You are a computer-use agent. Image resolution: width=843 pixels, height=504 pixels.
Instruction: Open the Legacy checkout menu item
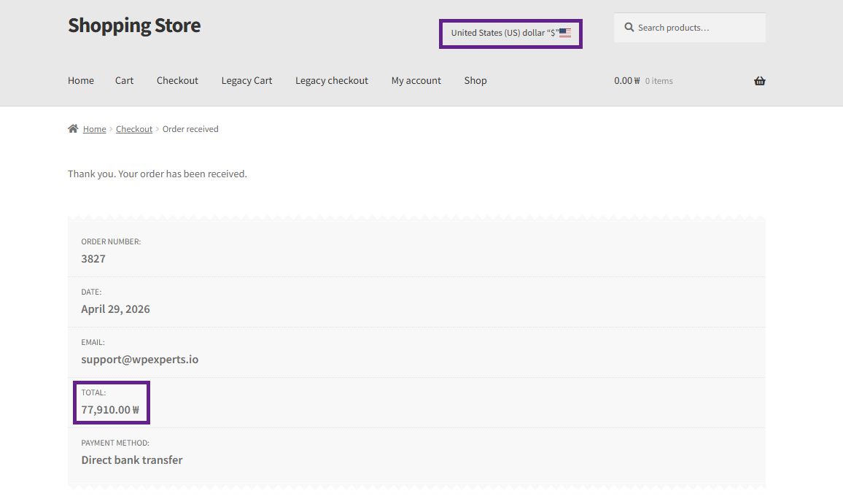pos(332,80)
